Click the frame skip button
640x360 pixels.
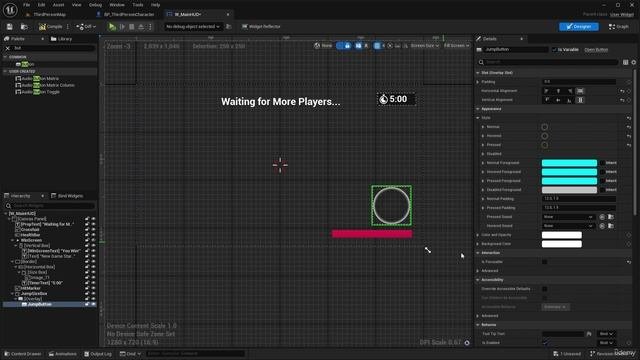pos(122,27)
